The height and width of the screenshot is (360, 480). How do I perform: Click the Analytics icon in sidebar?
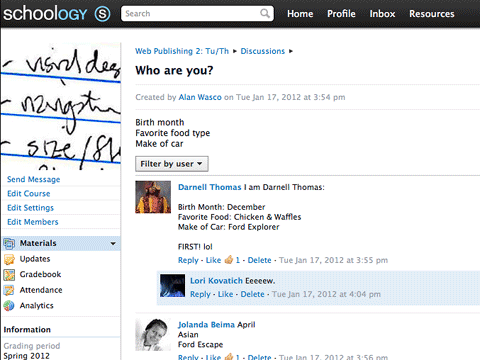click(x=9, y=305)
